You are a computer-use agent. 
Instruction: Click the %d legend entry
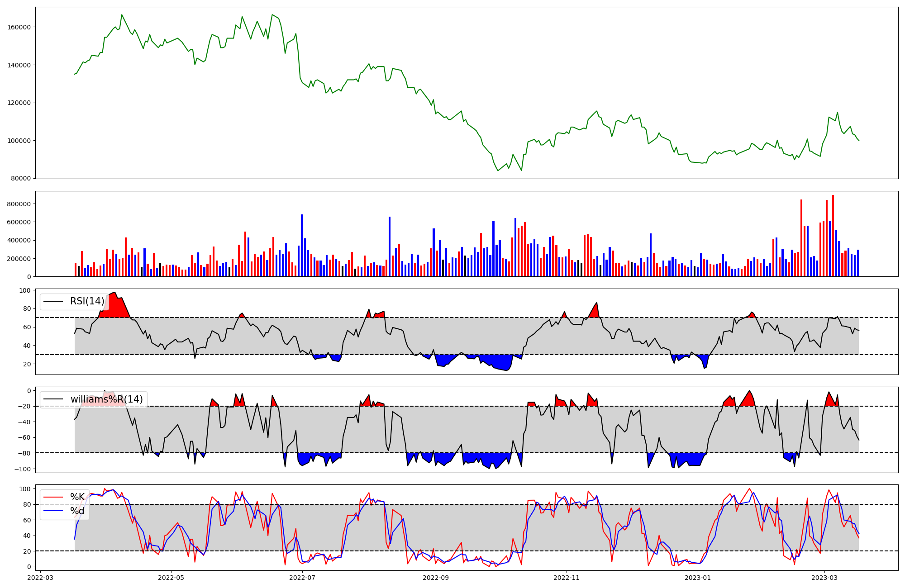coord(77,511)
